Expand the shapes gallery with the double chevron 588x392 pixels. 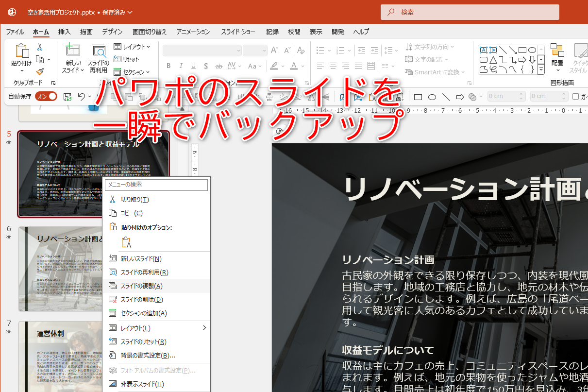(540, 69)
